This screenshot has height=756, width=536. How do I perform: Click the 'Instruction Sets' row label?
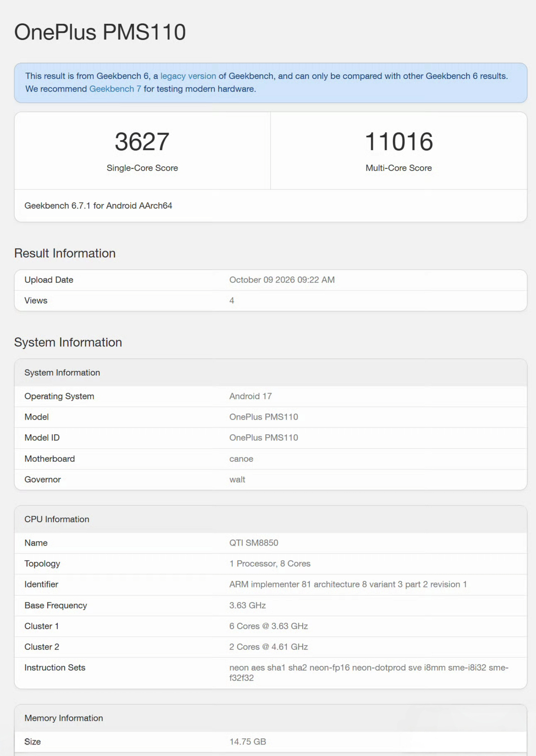point(55,668)
